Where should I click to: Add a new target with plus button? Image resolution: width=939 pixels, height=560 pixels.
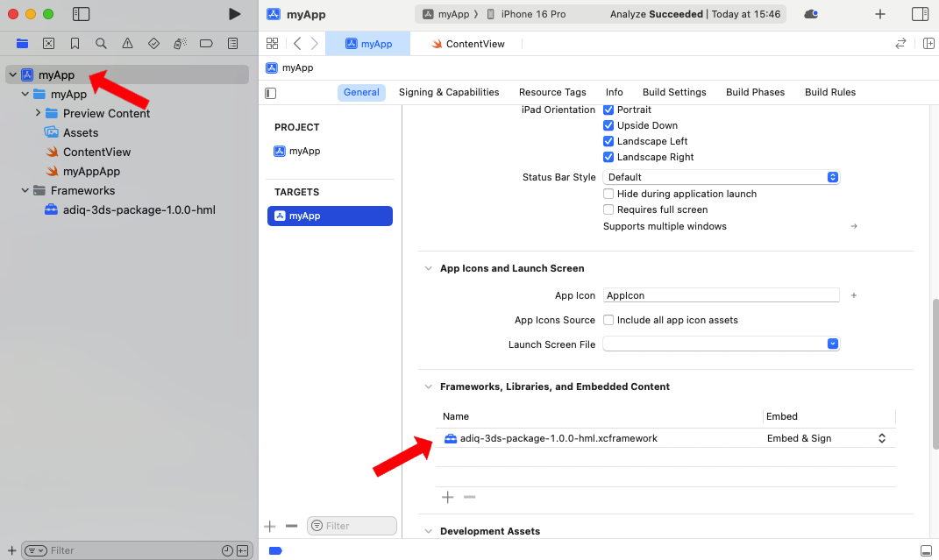(269, 526)
